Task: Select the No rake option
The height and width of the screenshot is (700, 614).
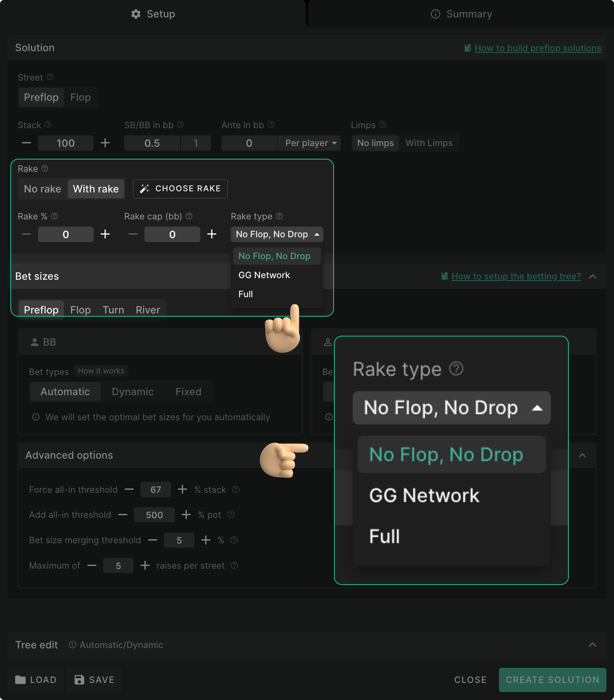Action: (42, 189)
